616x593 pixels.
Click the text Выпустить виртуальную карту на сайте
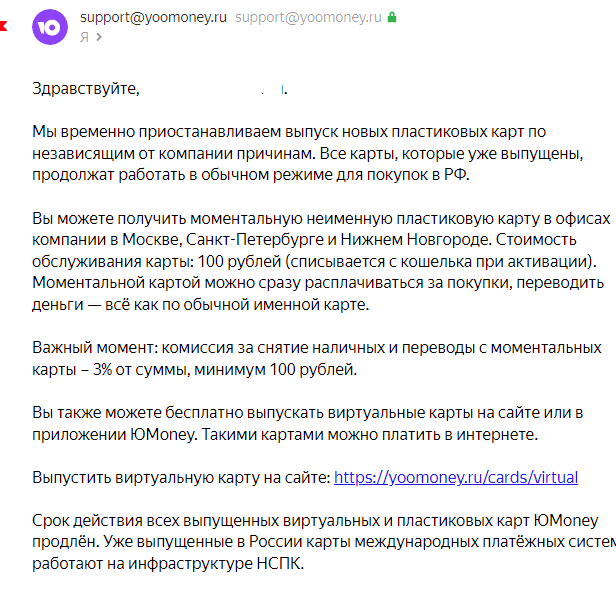click(x=182, y=478)
